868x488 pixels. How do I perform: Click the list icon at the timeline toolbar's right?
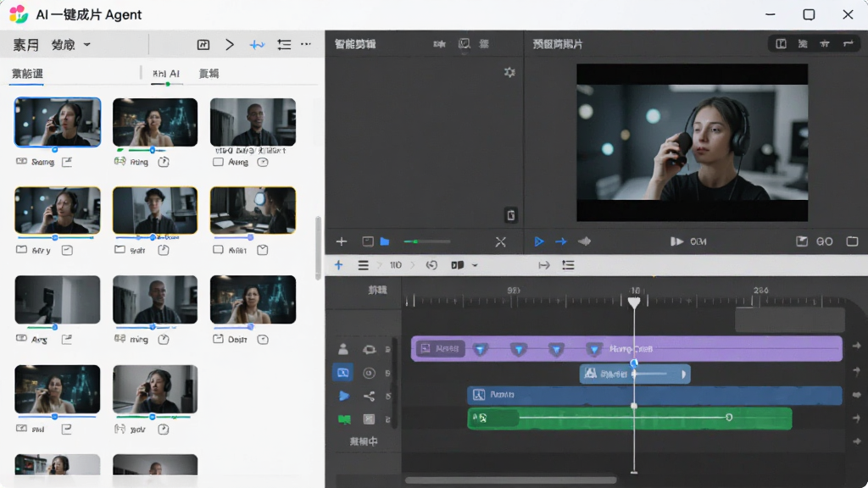coord(569,265)
